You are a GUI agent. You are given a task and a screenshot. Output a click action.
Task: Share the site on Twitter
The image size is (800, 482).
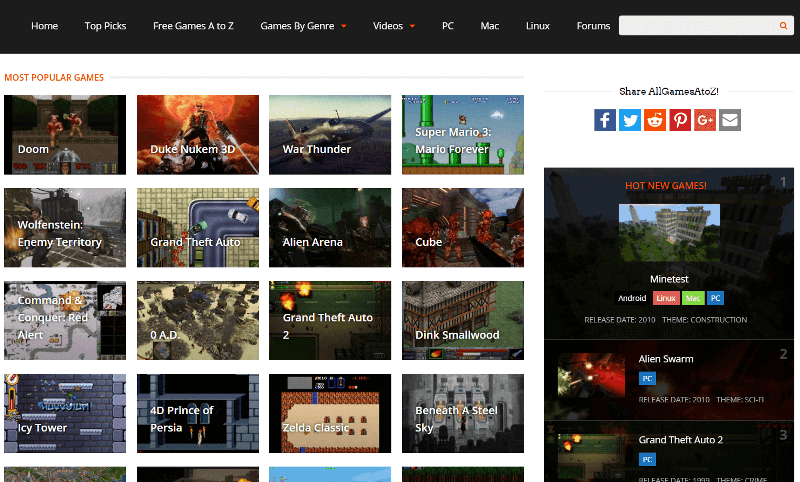[x=630, y=120]
